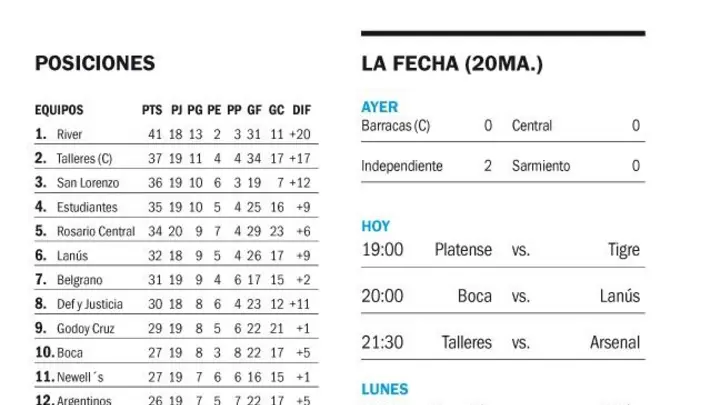Select San Lorenzo in the table
This screenshot has width=720, height=405.
pos(88,183)
